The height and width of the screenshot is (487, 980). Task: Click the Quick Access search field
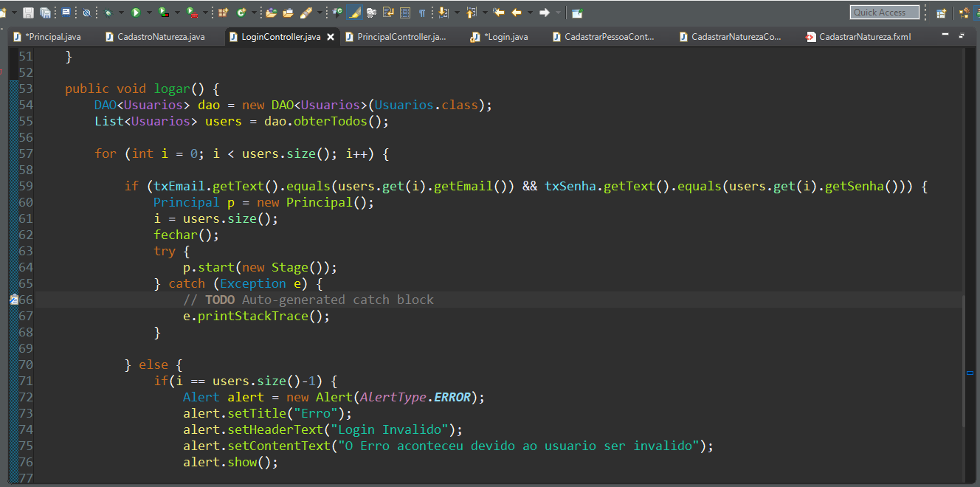point(884,13)
